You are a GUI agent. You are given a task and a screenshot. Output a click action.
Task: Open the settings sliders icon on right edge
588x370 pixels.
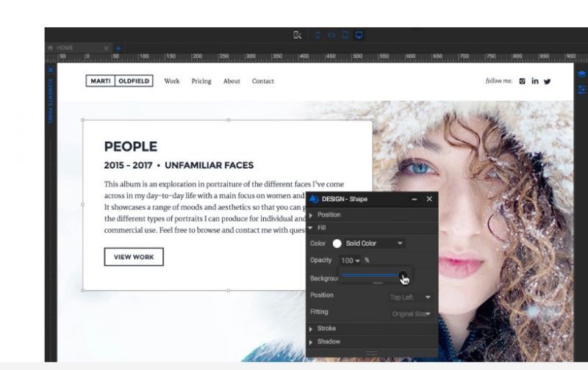click(581, 89)
